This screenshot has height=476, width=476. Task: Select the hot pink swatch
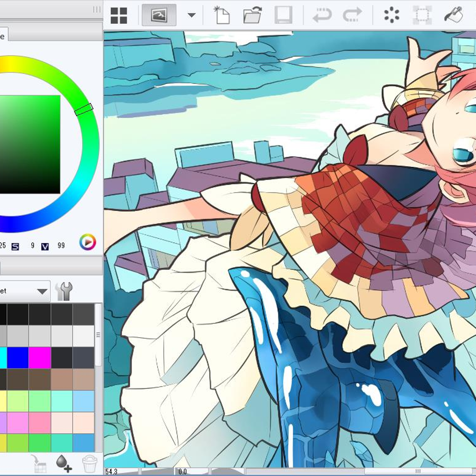point(40,423)
